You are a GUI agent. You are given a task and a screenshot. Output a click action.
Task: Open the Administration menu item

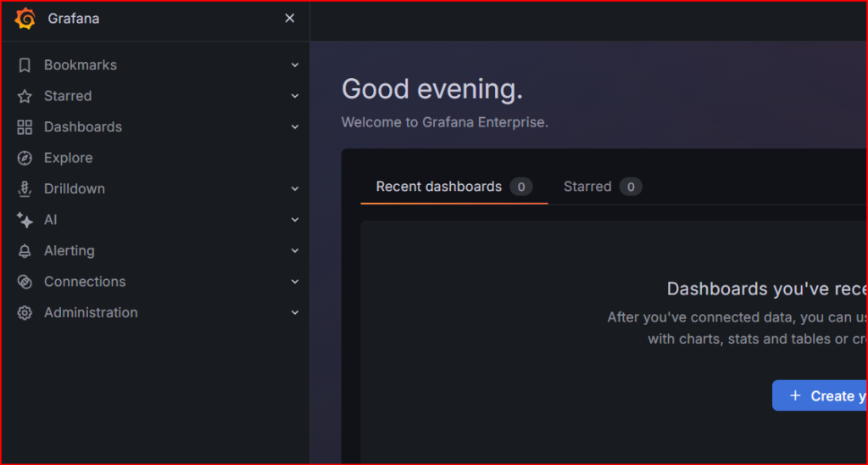coord(91,312)
